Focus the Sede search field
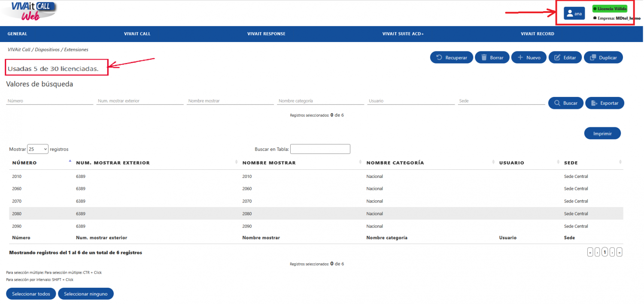The height and width of the screenshot is (304, 644). [501, 101]
